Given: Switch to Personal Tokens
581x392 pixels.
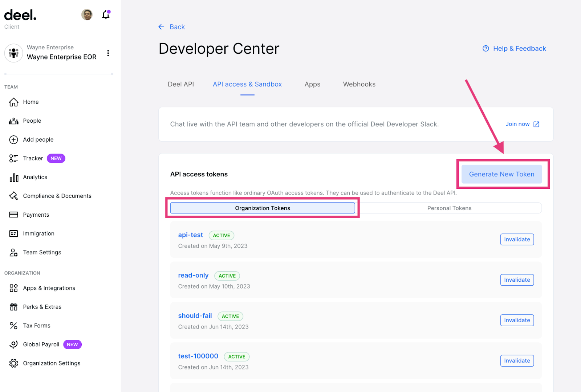Looking at the screenshot, I should [x=449, y=208].
